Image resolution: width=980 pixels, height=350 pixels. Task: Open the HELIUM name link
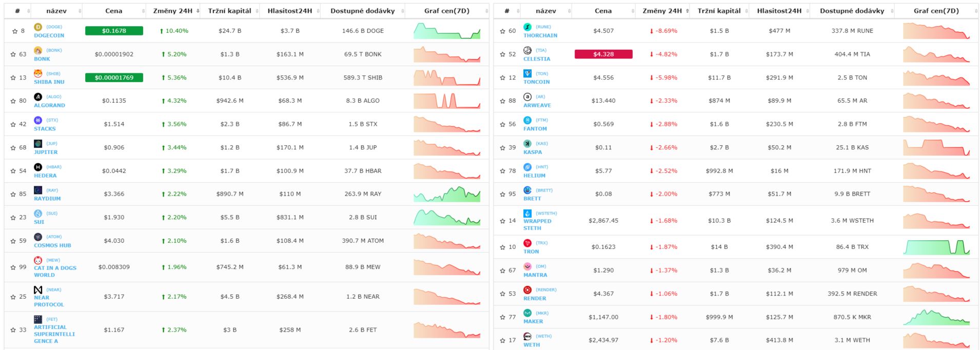point(535,176)
